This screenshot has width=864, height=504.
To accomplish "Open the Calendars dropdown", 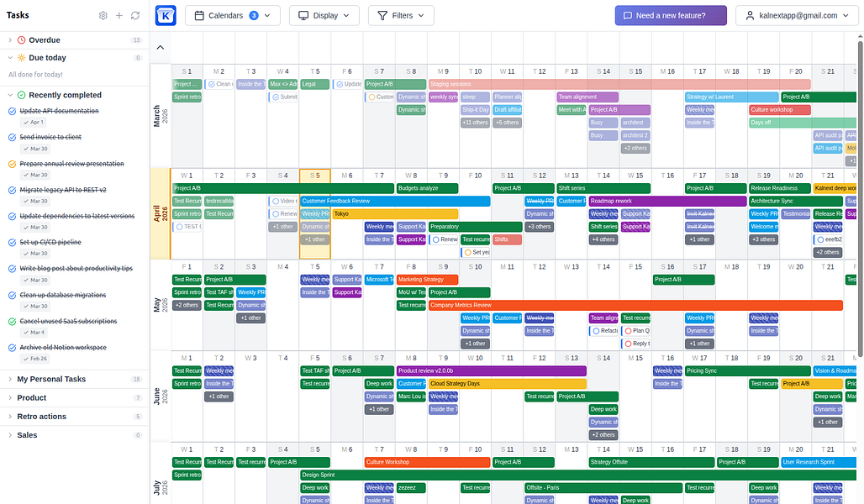I will [x=233, y=15].
